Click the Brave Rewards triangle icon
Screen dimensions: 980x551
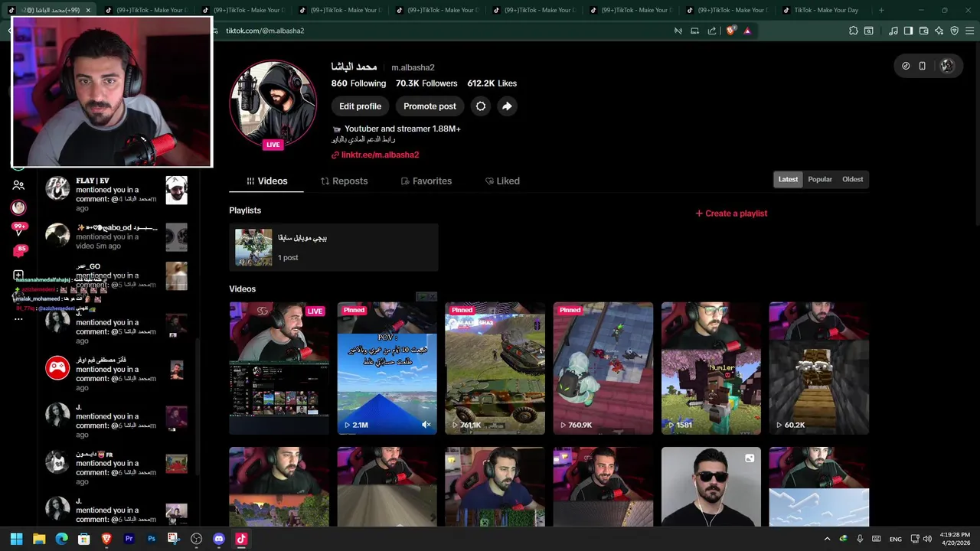pos(747,31)
